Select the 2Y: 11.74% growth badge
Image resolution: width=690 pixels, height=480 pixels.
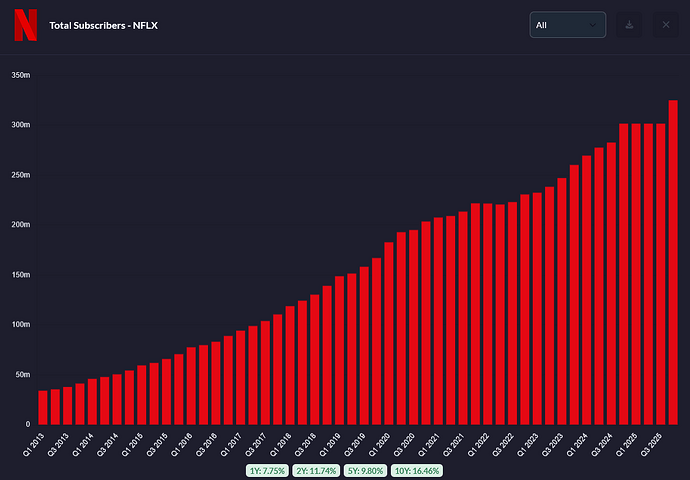[x=316, y=471]
